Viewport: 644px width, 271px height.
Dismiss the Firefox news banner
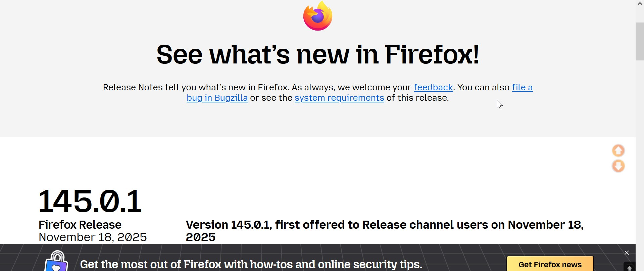(x=627, y=253)
